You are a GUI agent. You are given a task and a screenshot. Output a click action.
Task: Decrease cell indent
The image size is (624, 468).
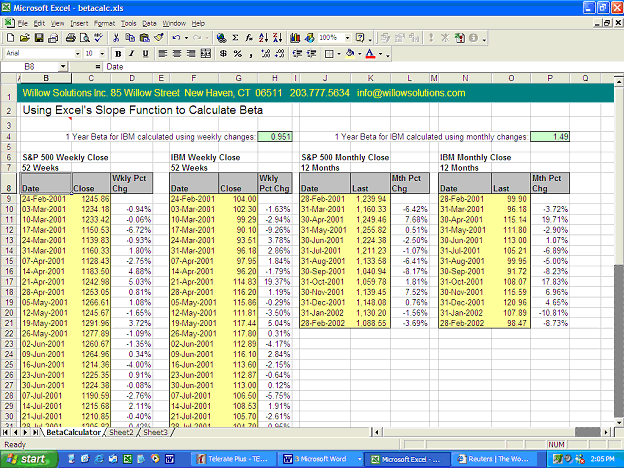click(x=297, y=54)
